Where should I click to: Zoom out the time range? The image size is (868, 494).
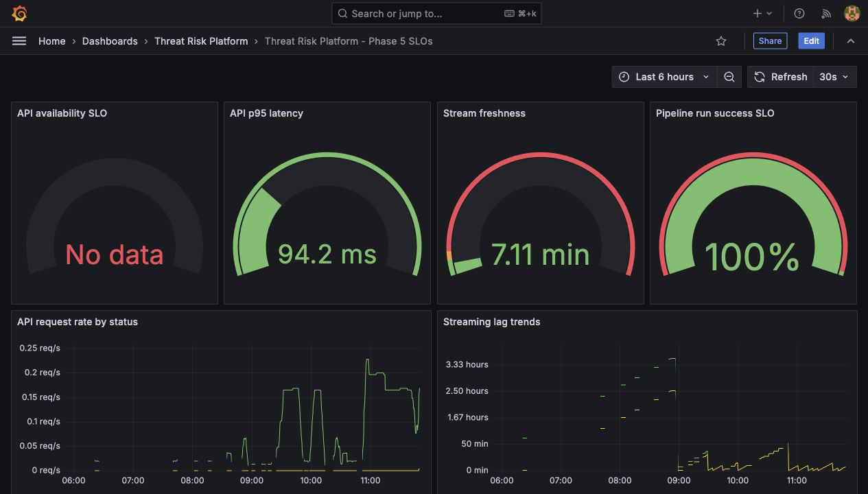coord(729,77)
